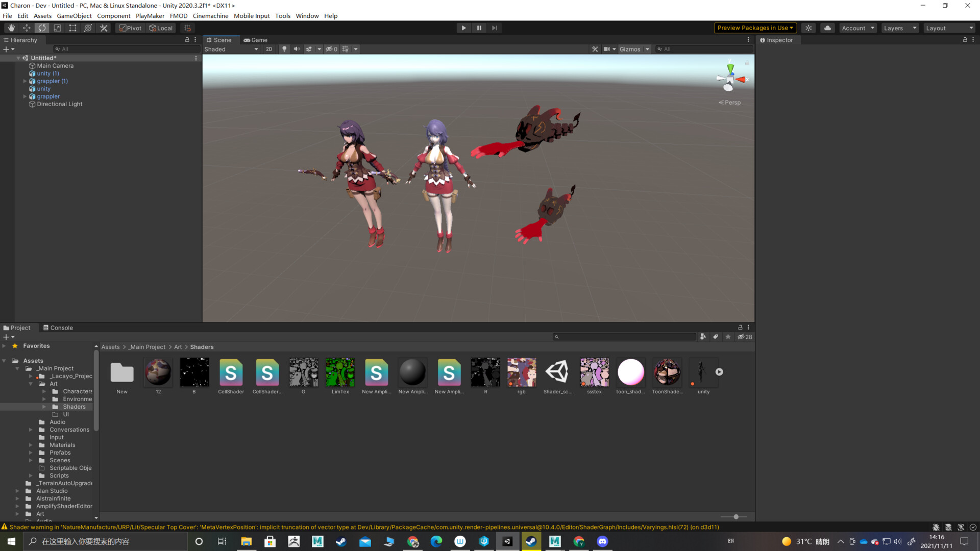The height and width of the screenshot is (551, 980).
Task: Expand the grappler (1) object
Action: coord(24,81)
